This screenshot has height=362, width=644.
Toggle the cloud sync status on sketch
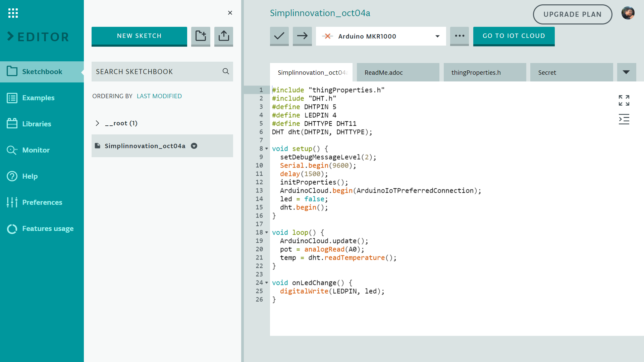[x=194, y=146]
